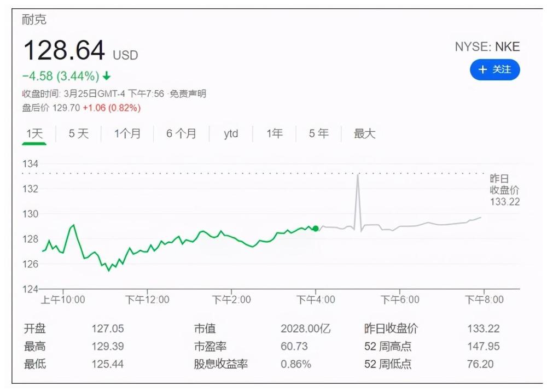Open the 最大 range tab

364,133
